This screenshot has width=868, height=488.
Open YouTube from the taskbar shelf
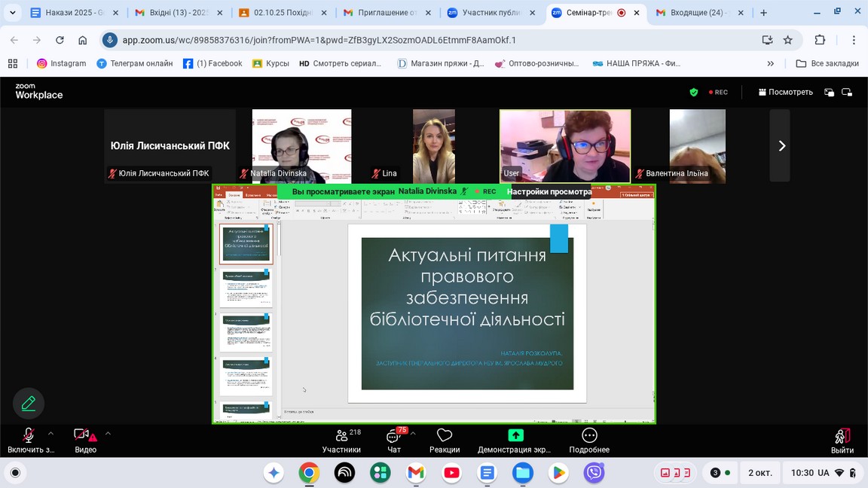451,473
